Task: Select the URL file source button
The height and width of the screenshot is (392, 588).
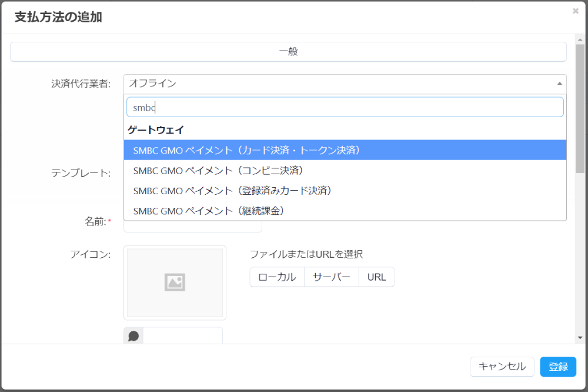Action: click(x=376, y=277)
